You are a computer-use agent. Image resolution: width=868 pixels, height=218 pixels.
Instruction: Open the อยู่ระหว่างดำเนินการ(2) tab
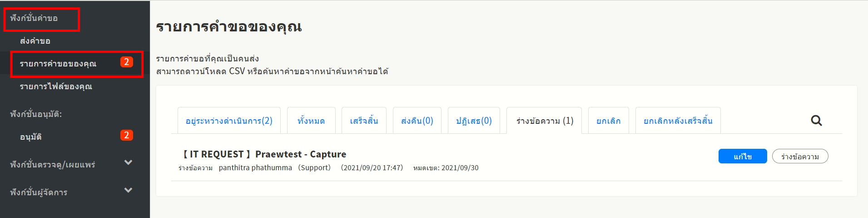click(x=229, y=121)
